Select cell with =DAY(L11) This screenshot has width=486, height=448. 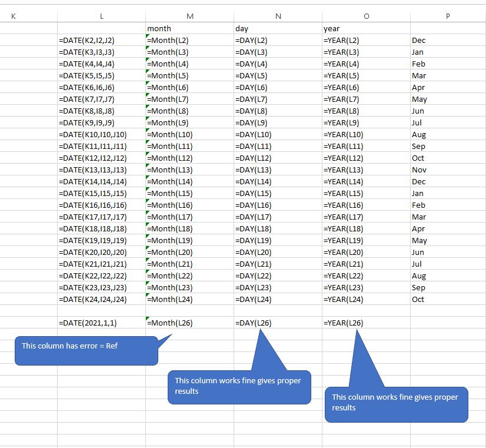(278, 147)
